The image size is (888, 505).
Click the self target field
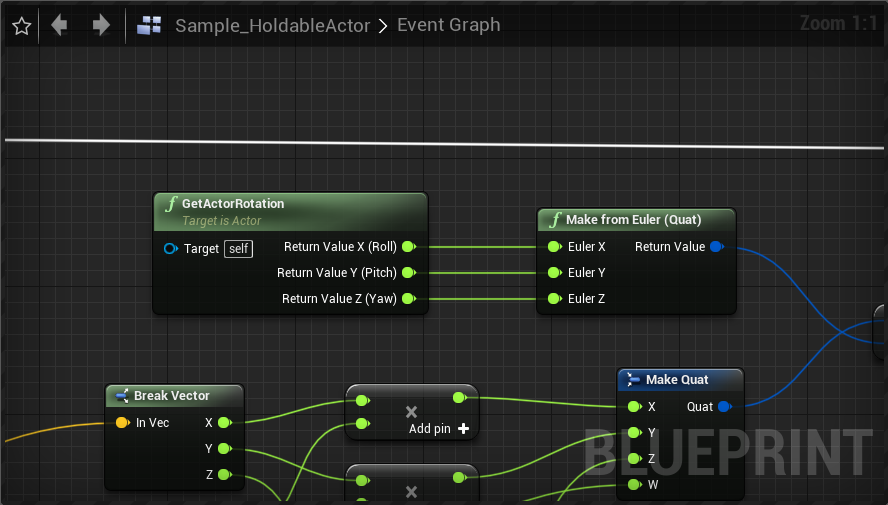pos(238,248)
